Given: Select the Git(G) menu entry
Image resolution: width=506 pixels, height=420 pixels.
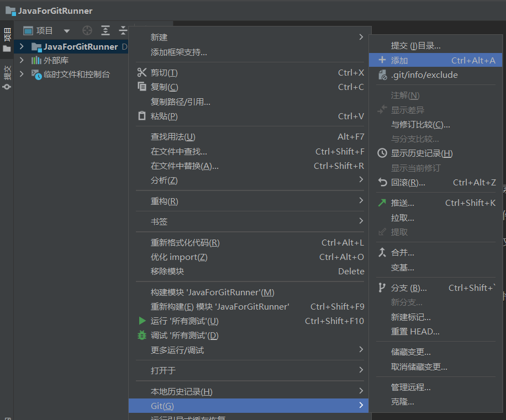Looking at the screenshot, I should (x=249, y=406).
